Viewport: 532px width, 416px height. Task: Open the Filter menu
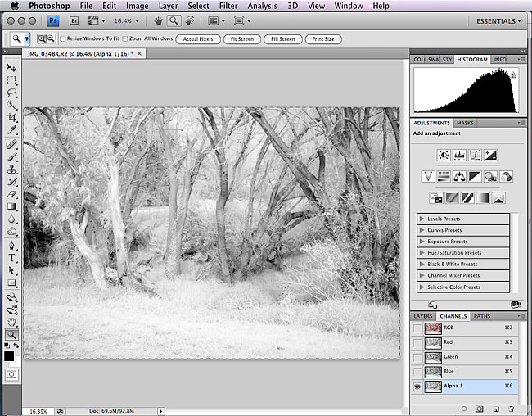228,6
